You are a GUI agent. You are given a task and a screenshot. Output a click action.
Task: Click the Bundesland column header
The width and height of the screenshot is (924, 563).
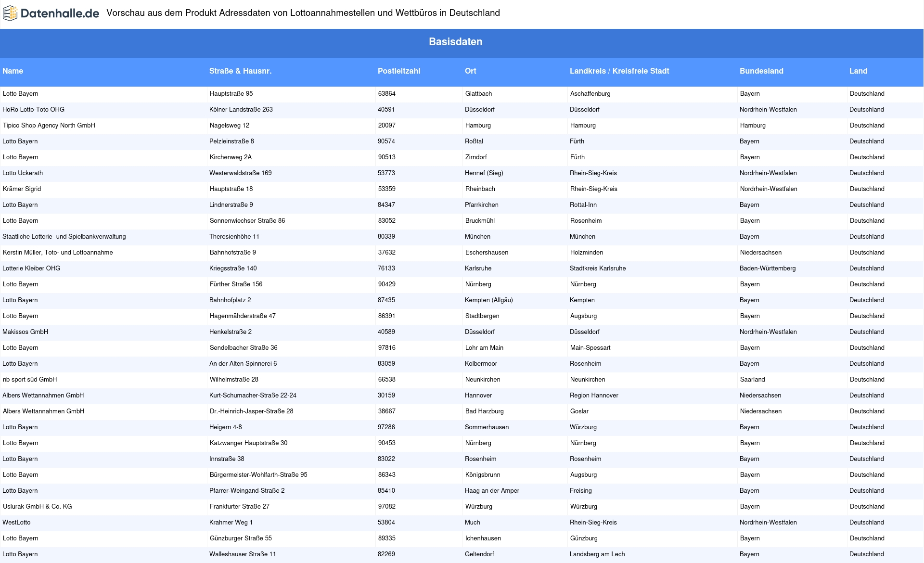coord(761,71)
